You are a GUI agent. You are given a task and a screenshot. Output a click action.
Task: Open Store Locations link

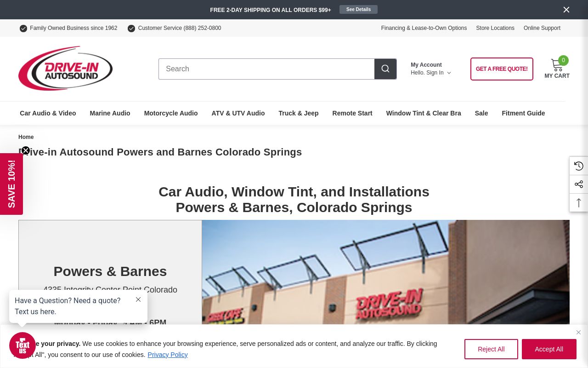(x=495, y=28)
